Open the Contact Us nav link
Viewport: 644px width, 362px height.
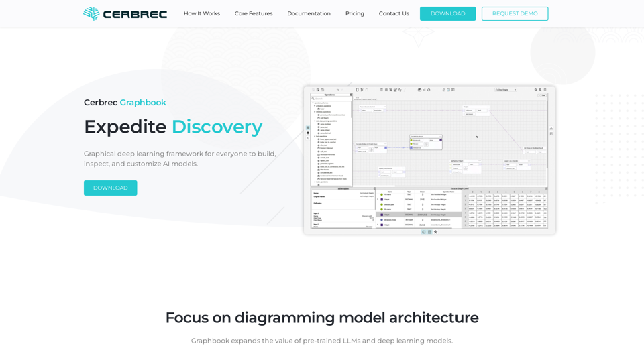coord(394,13)
